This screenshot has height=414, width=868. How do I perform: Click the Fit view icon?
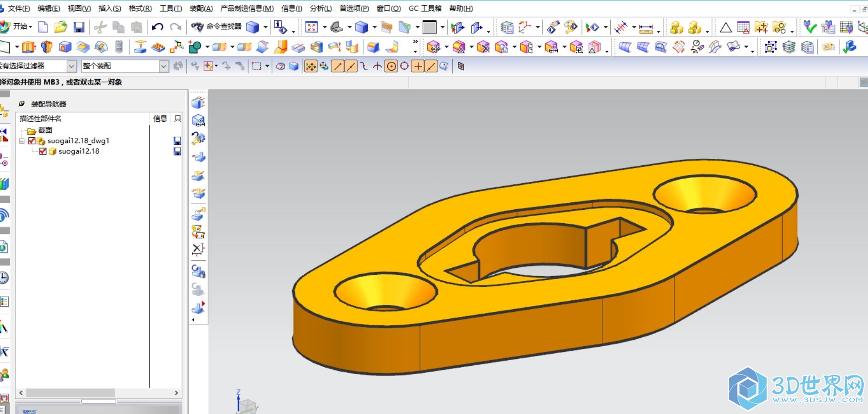click(311, 27)
